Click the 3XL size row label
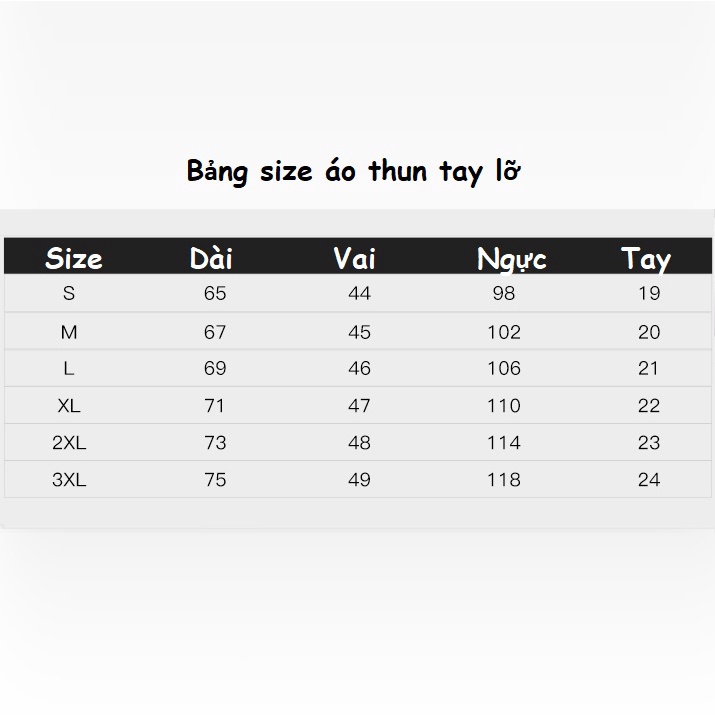This screenshot has height=715, width=715. tap(69, 480)
